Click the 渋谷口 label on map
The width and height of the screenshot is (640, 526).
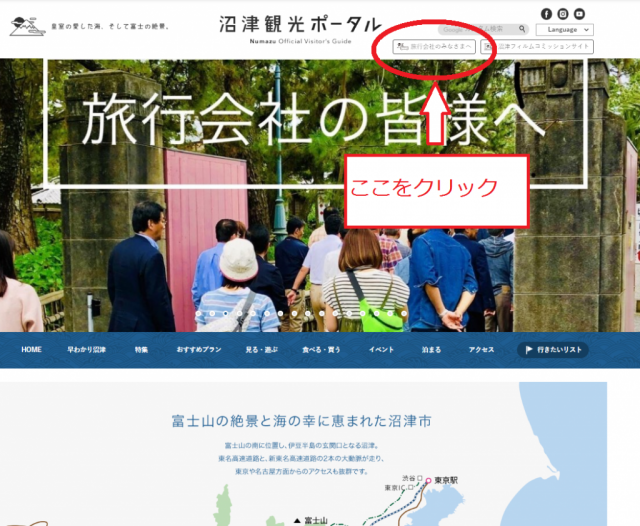pyautogui.click(x=412, y=478)
